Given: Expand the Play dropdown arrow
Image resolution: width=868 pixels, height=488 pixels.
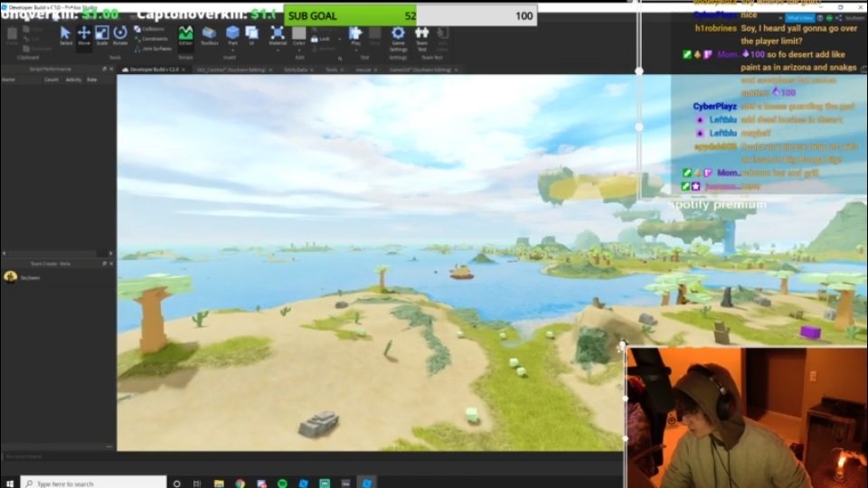Looking at the screenshot, I should point(355,50).
